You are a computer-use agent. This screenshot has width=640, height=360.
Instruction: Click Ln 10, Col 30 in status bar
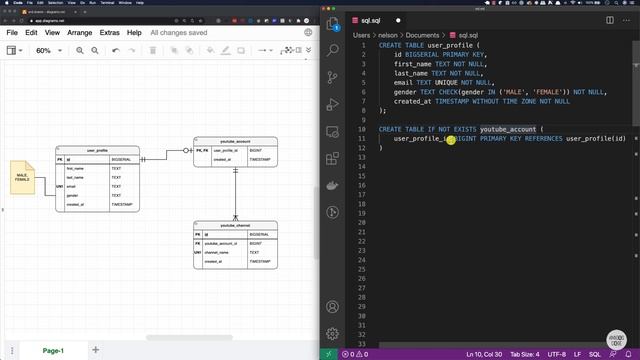point(484,354)
